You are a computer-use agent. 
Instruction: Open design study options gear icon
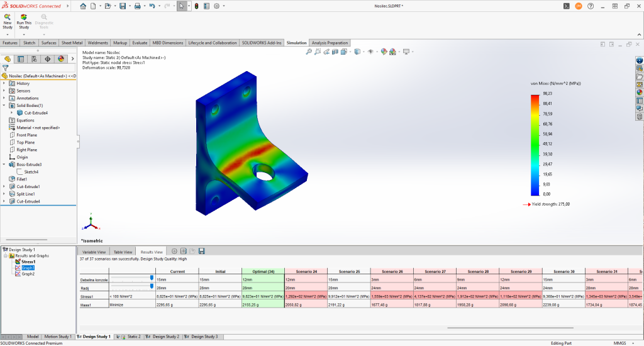tap(174, 251)
